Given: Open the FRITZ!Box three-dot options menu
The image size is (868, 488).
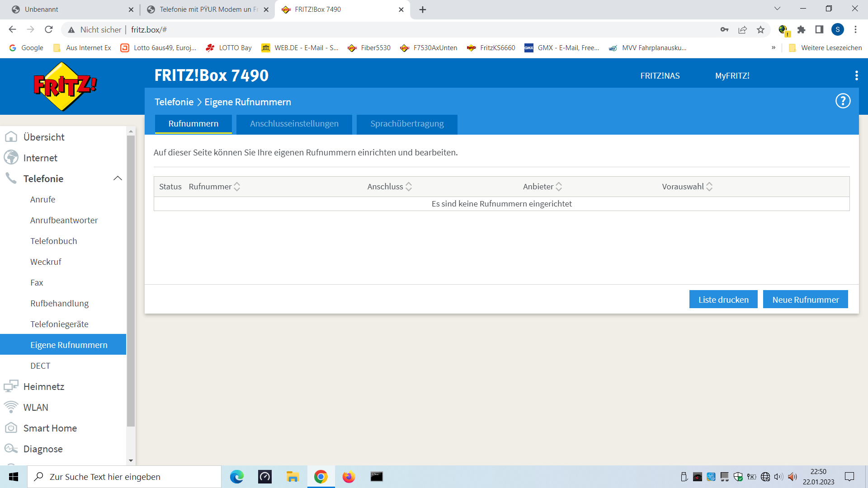Looking at the screenshot, I should tap(856, 75).
